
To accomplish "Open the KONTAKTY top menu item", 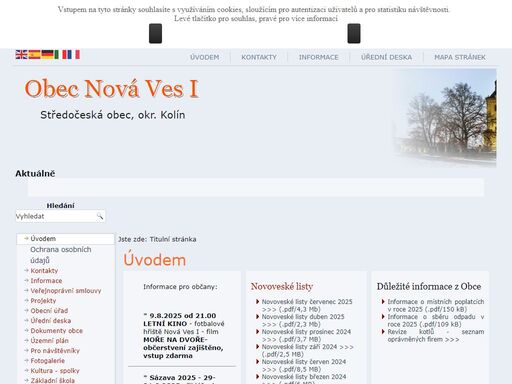I will click(x=259, y=57).
